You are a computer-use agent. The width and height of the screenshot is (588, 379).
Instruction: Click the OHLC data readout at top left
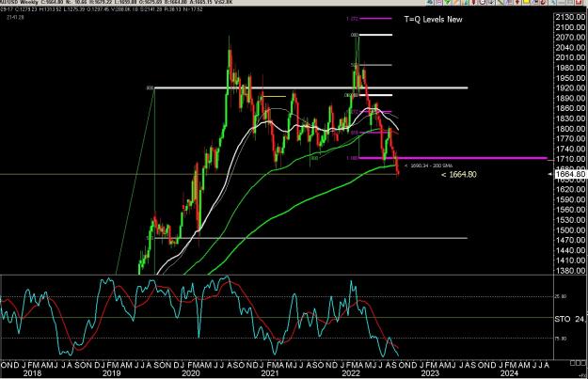click(102, 9)
